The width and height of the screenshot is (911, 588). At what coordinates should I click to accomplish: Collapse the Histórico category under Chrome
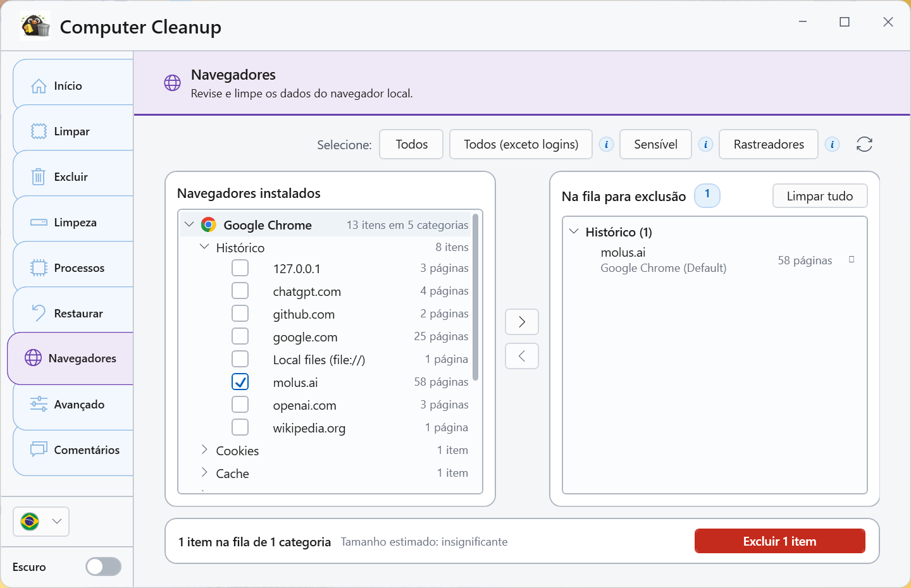[x=204, y=247]
